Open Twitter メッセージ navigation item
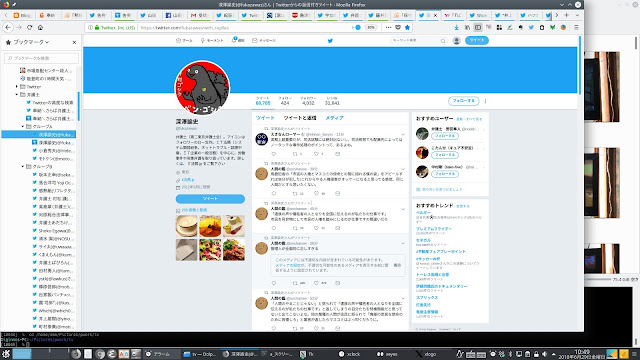The image size is (640, 360). (x=264, y=40)
